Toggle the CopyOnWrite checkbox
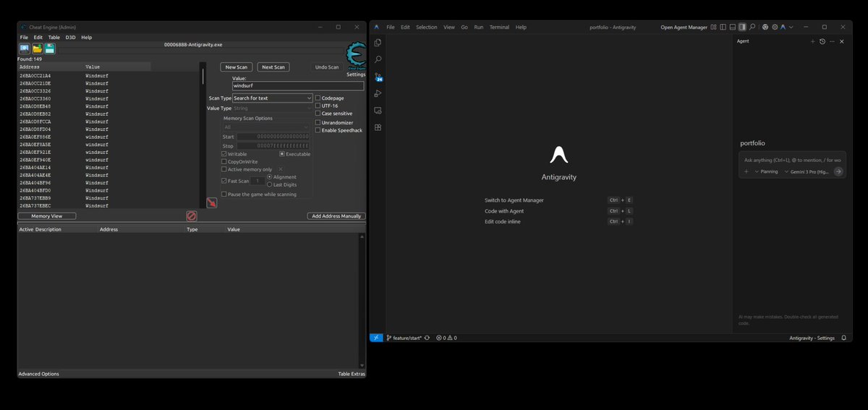This screenshot has height=410, width=868. click(224, 162)
